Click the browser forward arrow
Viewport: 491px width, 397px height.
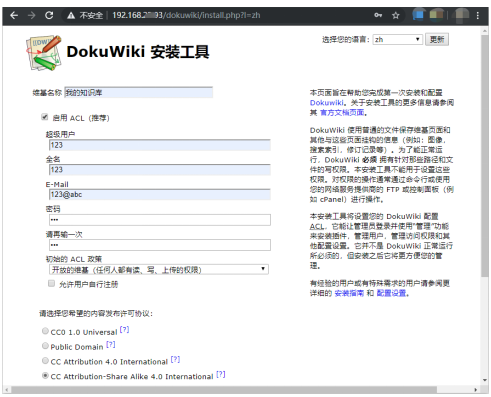point(32,15)
